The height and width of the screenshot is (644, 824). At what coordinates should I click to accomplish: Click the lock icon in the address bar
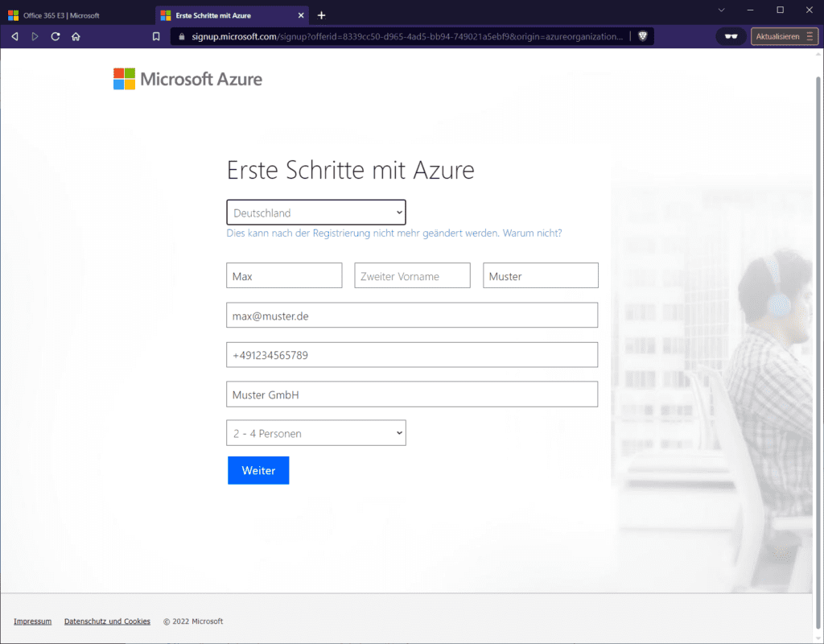point(182,36)
